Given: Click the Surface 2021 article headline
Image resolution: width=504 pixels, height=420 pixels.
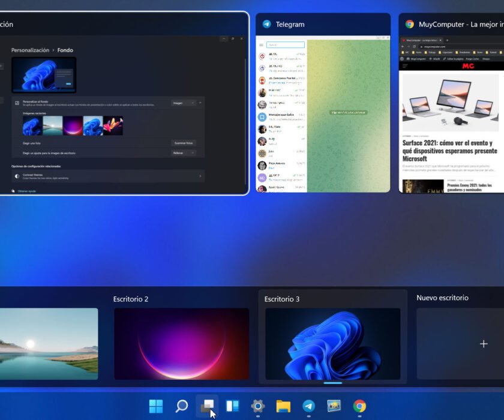Looking at the screenshot, I should tap(450, 151).
